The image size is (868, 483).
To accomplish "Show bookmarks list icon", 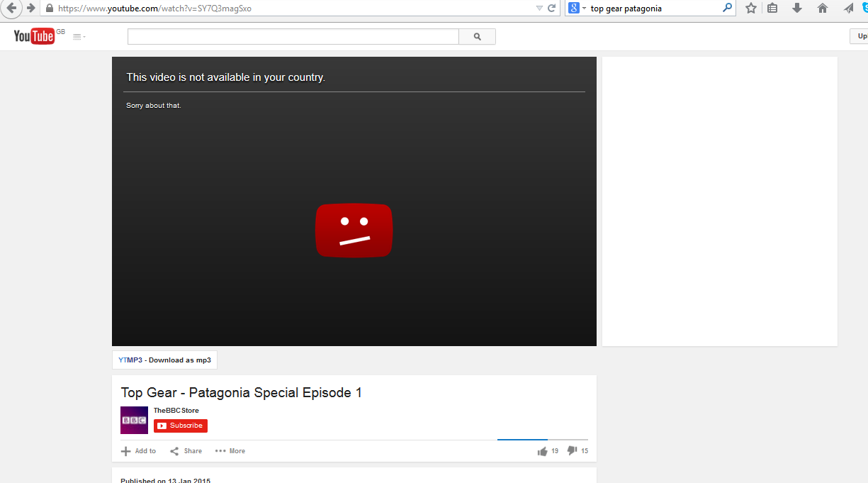I will point(772,9).
